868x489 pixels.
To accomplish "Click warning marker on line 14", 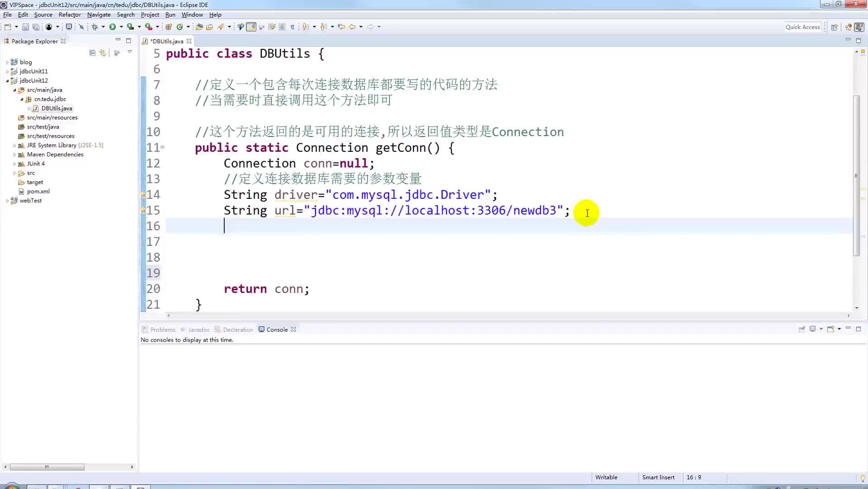I will point(143,195).
